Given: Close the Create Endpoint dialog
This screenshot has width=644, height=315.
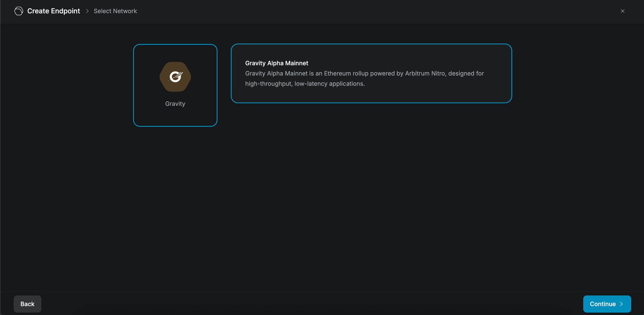Looking at the screenshot, I should tap(622, 11).
